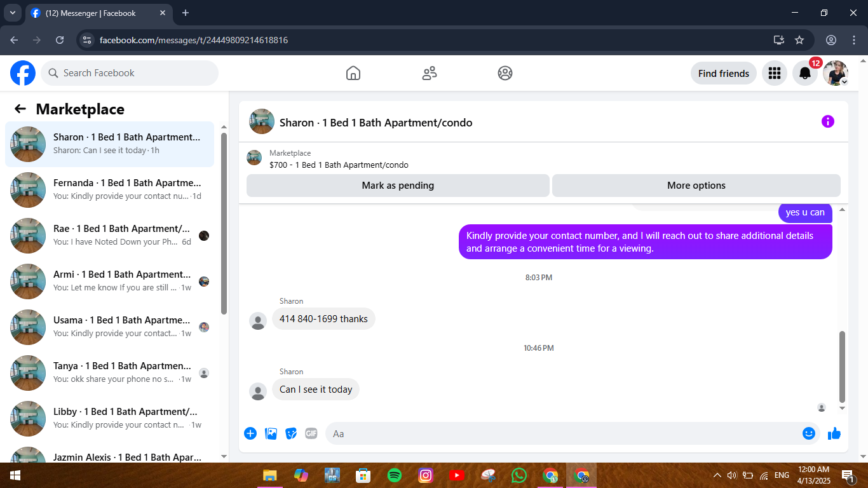Launch WhatsApp from the taskbar

point(519,475)
